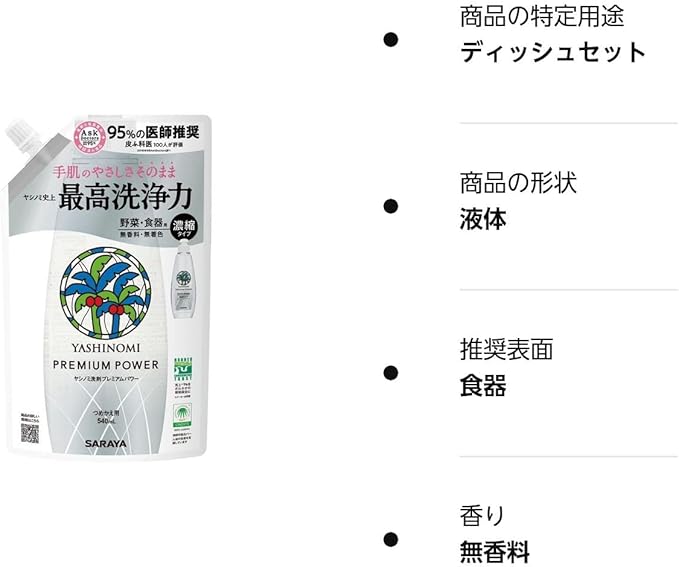Select the 香り label
This screenshot has height=567, width=679.
click(482, 515)
